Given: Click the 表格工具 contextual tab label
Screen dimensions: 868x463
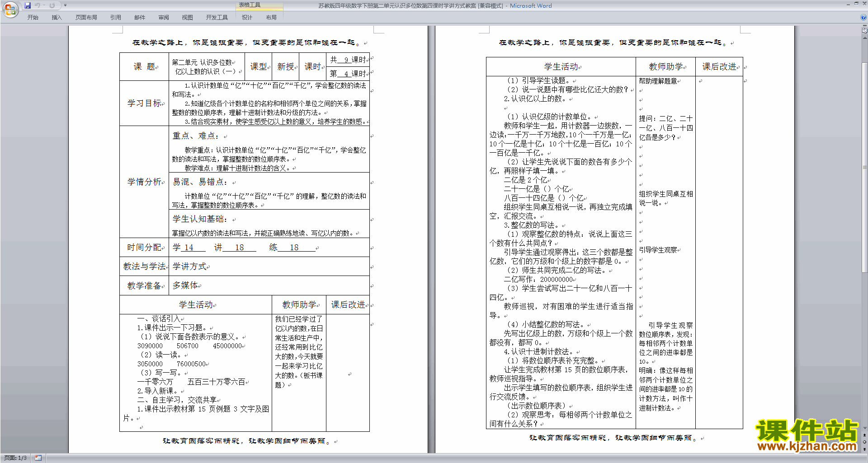Looking at the screenshot, I should click(x=250, y=5).
